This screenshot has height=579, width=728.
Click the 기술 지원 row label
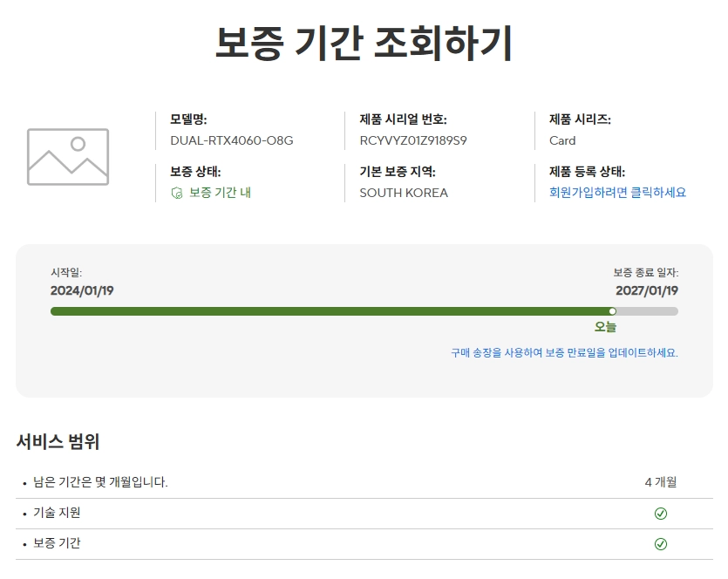click(57, 513)
